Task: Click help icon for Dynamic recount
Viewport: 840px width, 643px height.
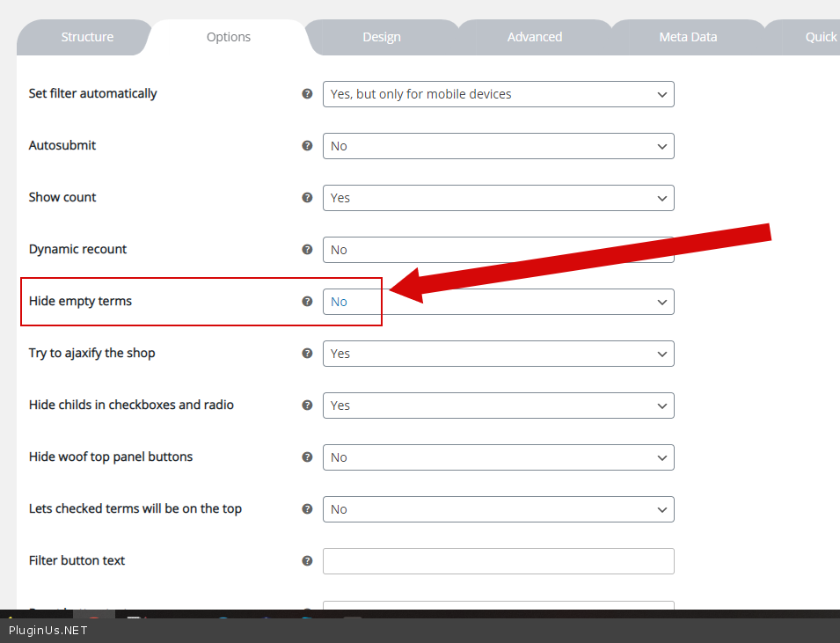Action: point(307,249)
